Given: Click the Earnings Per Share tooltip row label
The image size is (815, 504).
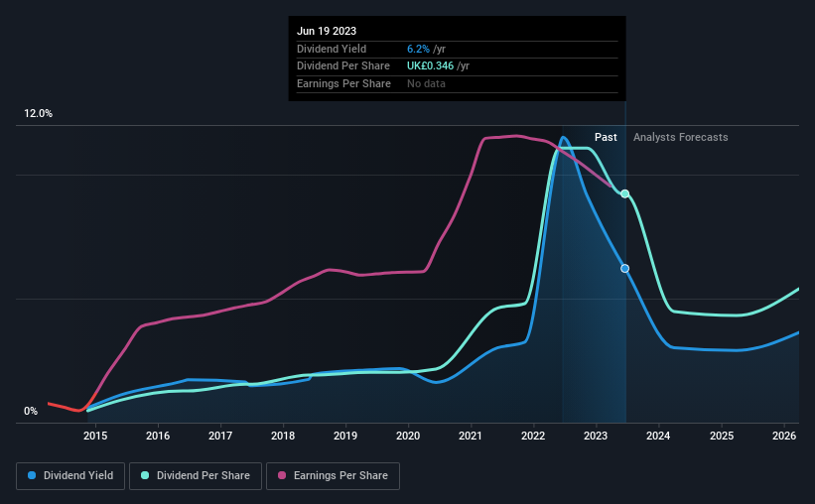Looking at the screenshot, I should (343, 83).
